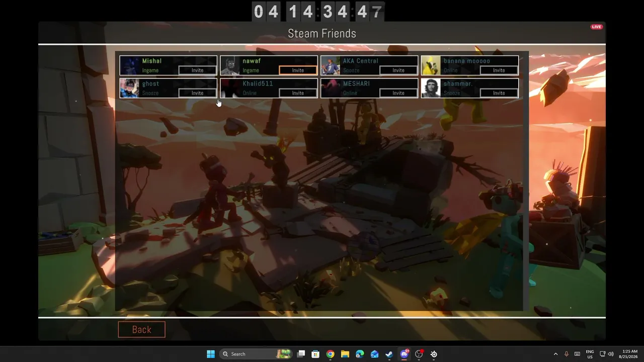Click the "Steam Friends" heading
The image size is (644, 362).
322,34
